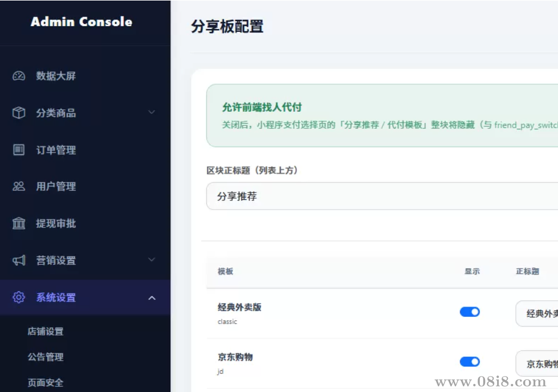Viewport: 558px width, 392px height.
Task: Click the 分享板配置 page title
Action: coord(227,26)
